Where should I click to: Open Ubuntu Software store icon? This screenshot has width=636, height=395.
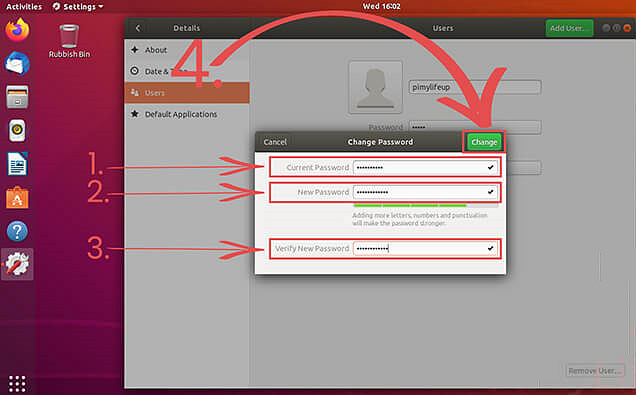17,198
